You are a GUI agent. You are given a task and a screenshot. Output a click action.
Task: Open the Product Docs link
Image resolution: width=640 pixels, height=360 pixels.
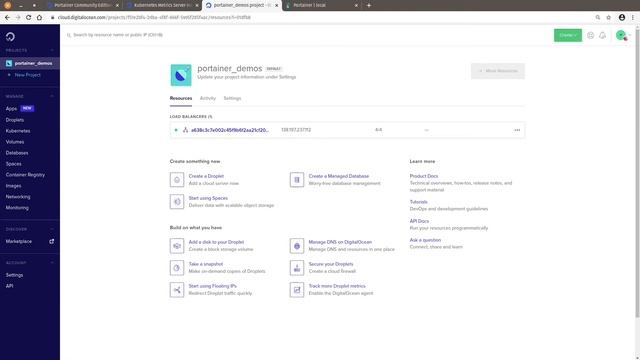click(424, 176)
